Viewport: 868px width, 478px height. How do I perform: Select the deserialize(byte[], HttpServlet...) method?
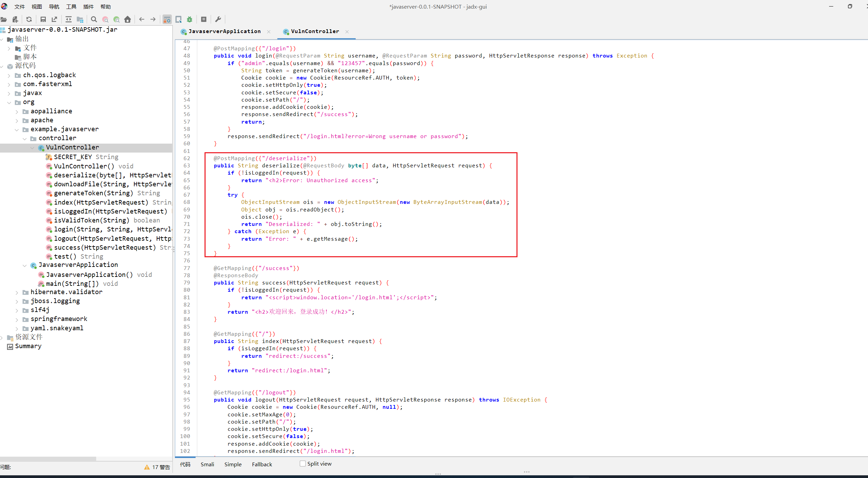[x=108, y=175]
